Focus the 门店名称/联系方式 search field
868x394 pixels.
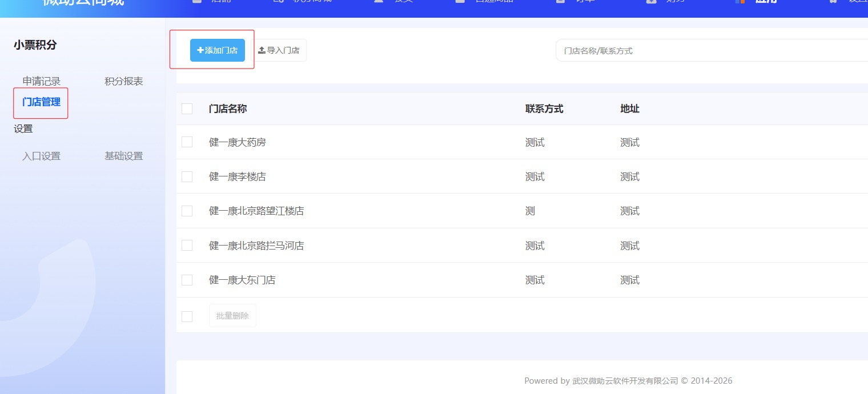click(x=712, y=50)
